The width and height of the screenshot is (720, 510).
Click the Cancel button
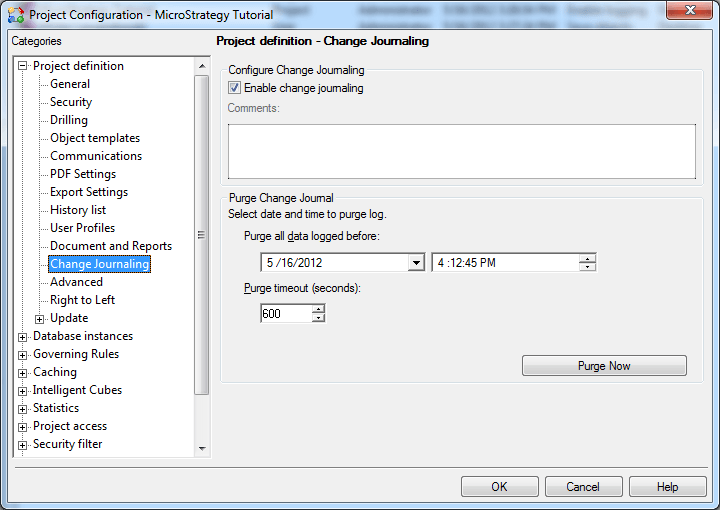[583, 487]
